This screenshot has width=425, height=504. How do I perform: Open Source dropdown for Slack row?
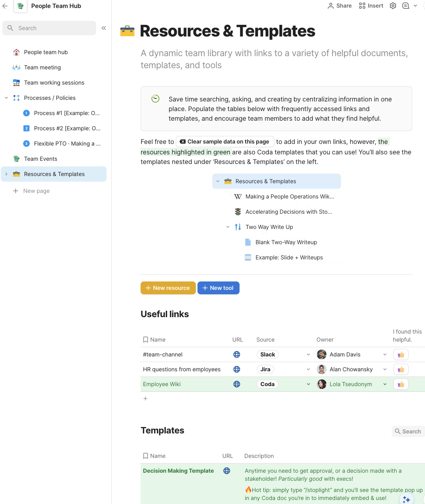click(x=308, y=354)
